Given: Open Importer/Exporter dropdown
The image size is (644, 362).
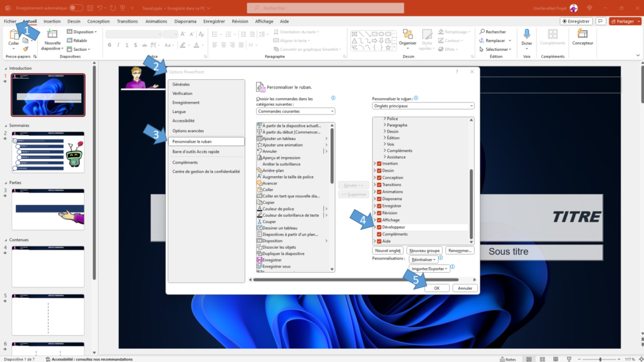Looking at the screenshot, I should click(429, 268).
